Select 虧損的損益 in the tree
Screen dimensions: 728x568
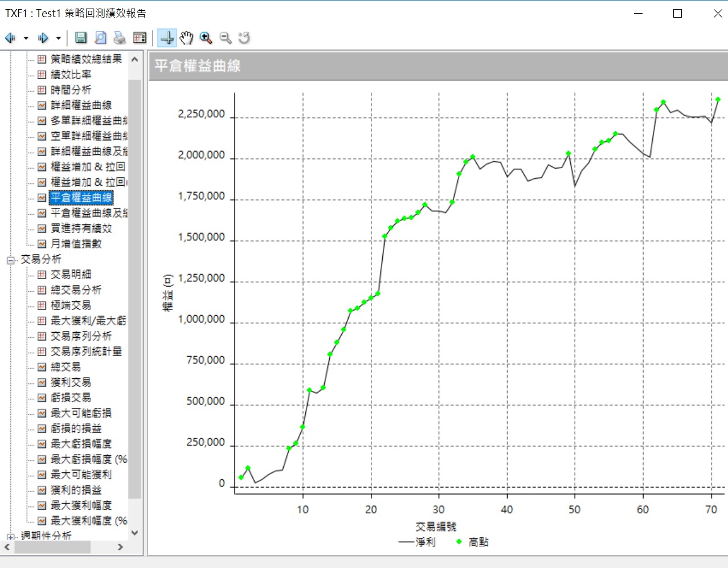[76, 428]
